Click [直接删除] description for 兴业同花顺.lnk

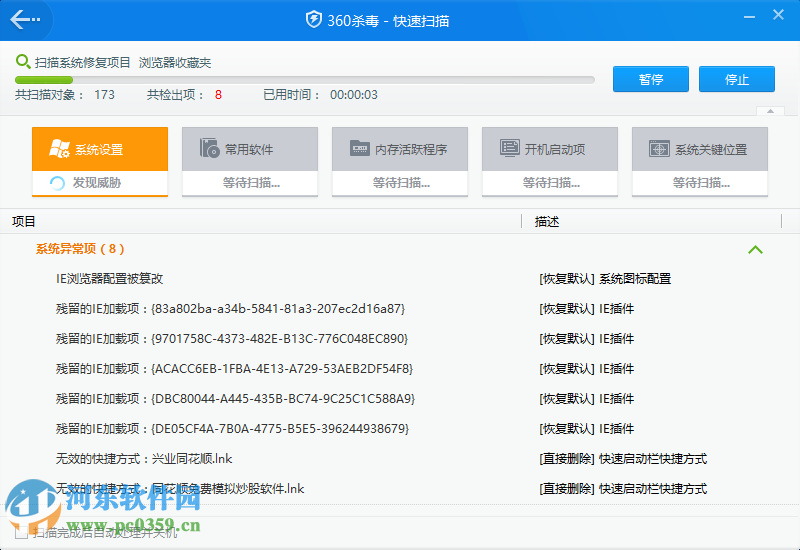click(623, 459)
